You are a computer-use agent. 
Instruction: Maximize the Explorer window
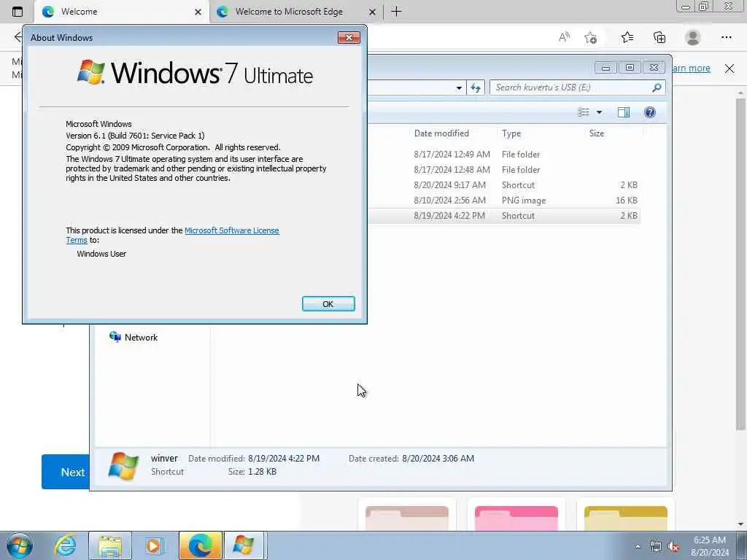tap(630, 68)
